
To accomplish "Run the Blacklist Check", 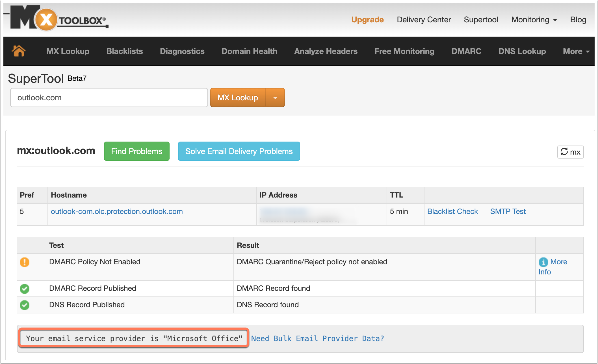I will (452, 211).
